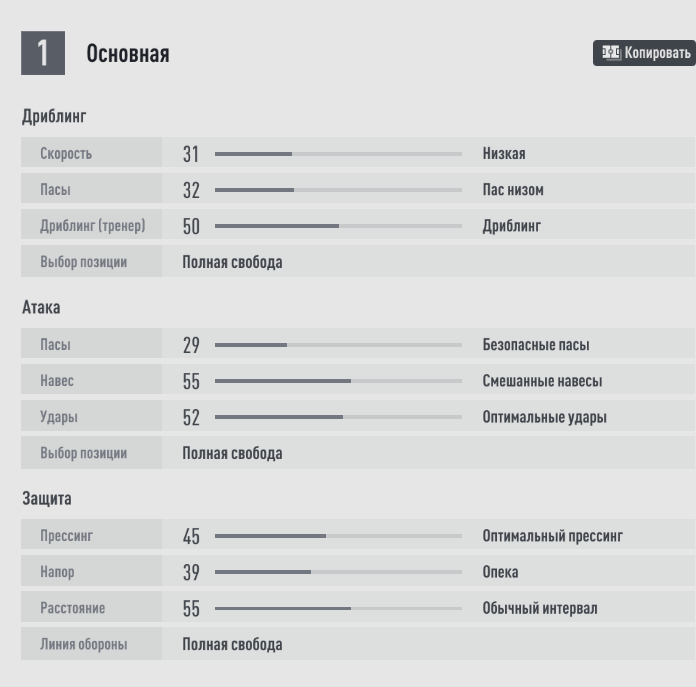
Task: Adjust the Пасы slider valued 29
Action: pos(338,345)
